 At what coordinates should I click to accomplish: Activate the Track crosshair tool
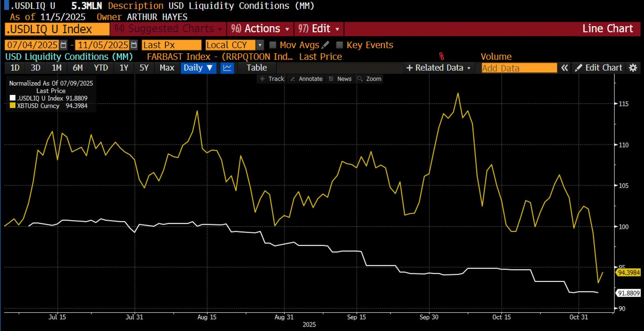point(272,79)
